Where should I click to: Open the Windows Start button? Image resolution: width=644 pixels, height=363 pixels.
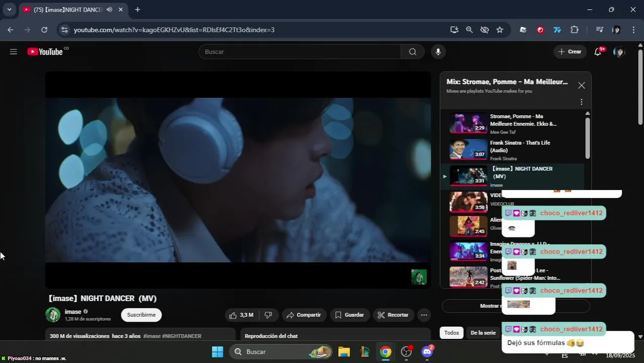(x=217, y=352)
